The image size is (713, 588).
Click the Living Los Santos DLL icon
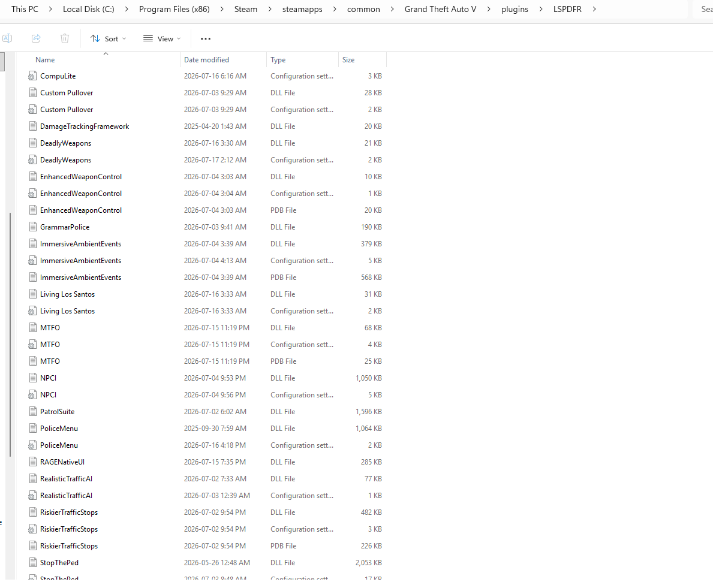click(32, 294)
